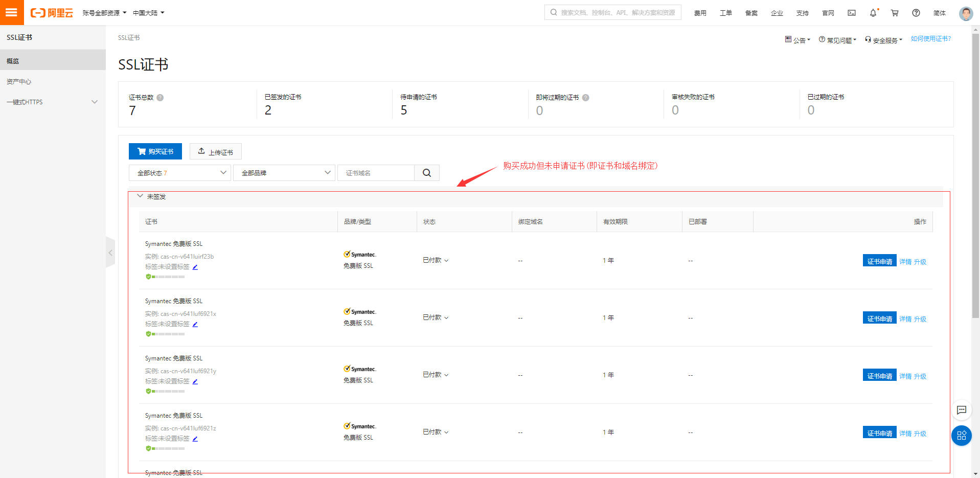Click the page vertical scrollbar
Image resolution: width=980 pixels, height=478 pixels.
click(975, 175)
